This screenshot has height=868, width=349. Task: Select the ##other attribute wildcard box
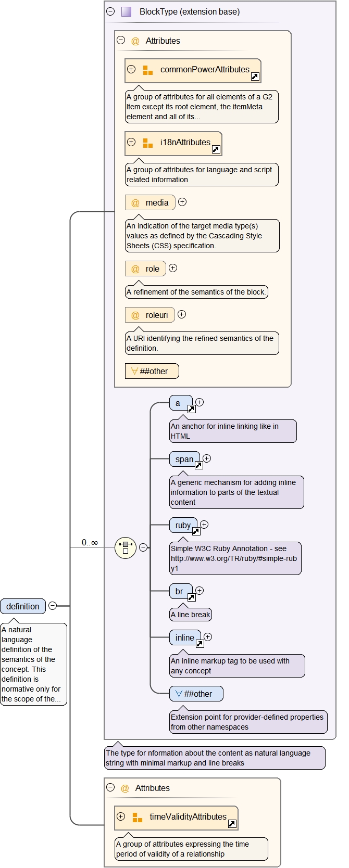(x=152, y=371)
